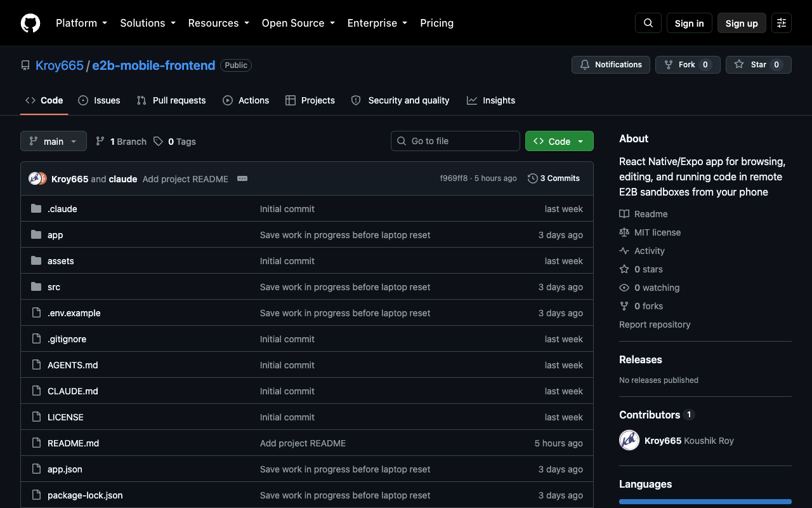Viewport: 812px width, 508px height.
Task: Open the 3 Commits link
Action: (x=554, y=178)
